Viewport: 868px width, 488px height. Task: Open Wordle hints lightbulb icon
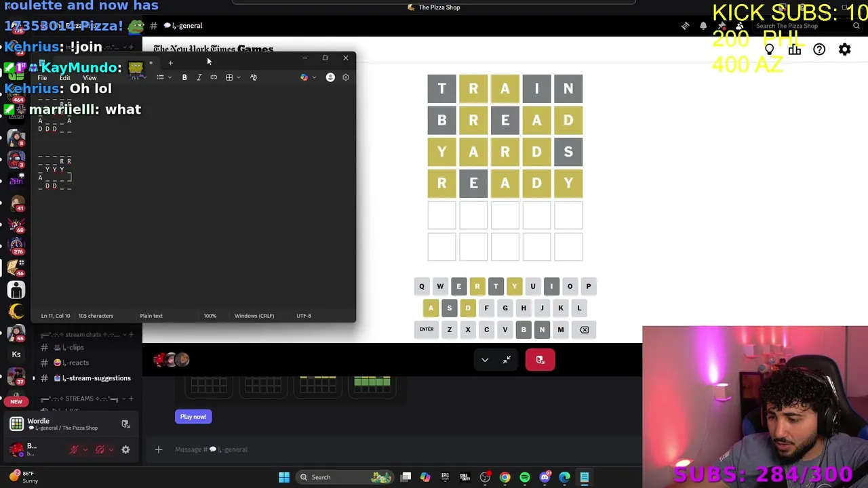point(770,49)
